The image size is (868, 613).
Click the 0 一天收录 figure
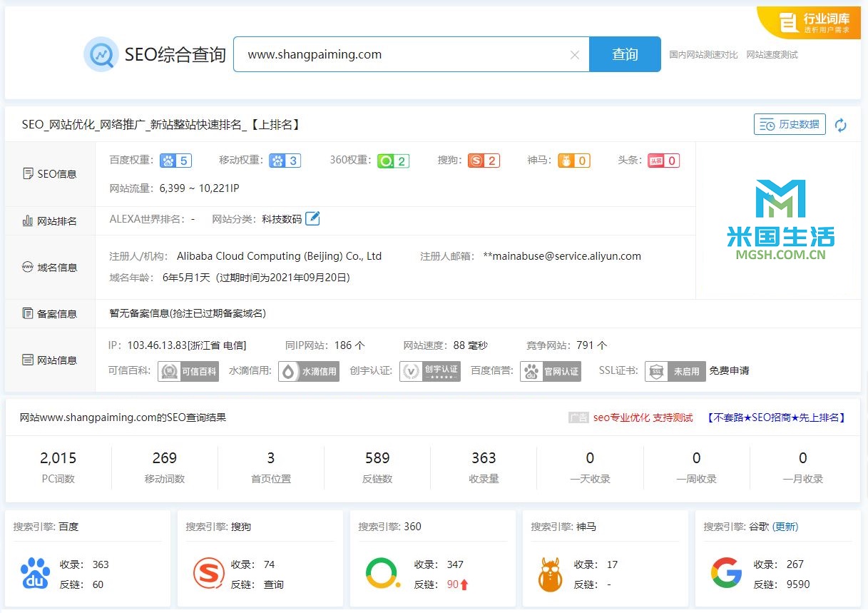[590, 458]
